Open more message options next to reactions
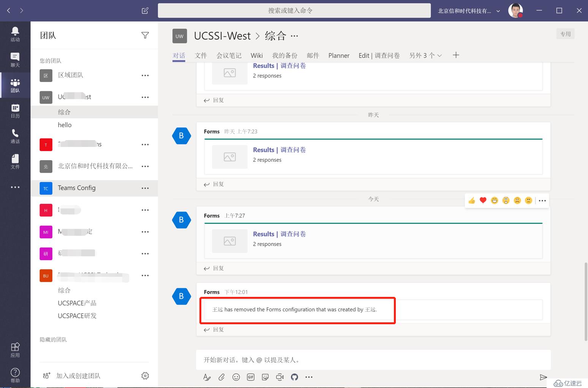The height and width of the screenshot is (388, 588). (x=542, y=200)
